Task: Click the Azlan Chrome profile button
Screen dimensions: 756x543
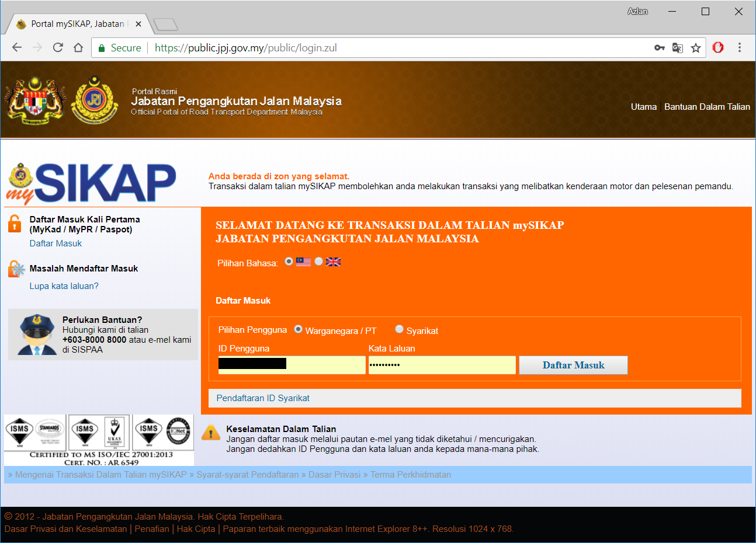Action: 637,11
